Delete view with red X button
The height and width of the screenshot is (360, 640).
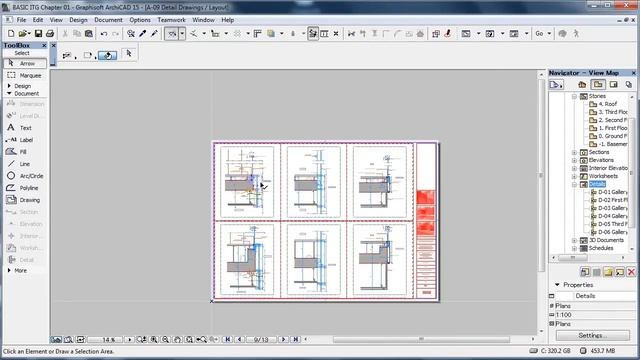point(631,272)
